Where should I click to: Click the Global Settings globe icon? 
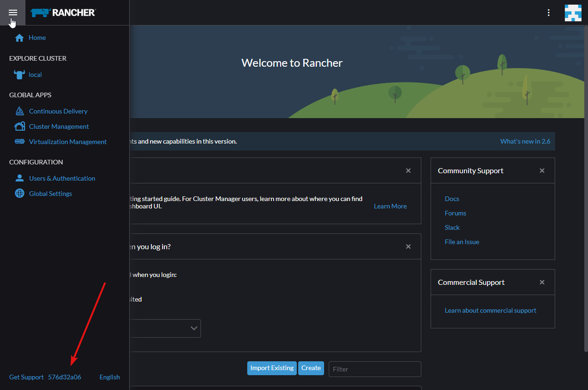coord(19,194)
